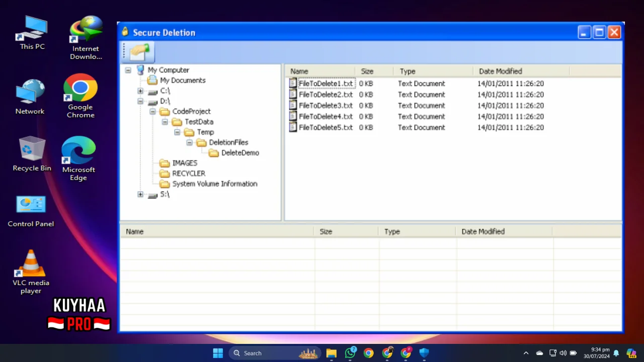Click the file icon of FileToDelete5.txt

[293, 128]
